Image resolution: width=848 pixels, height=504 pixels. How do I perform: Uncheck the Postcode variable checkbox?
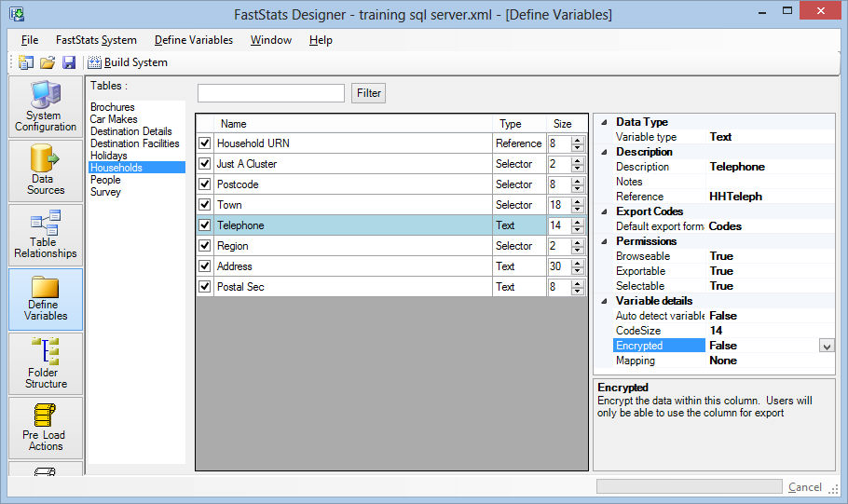[204, 184]
